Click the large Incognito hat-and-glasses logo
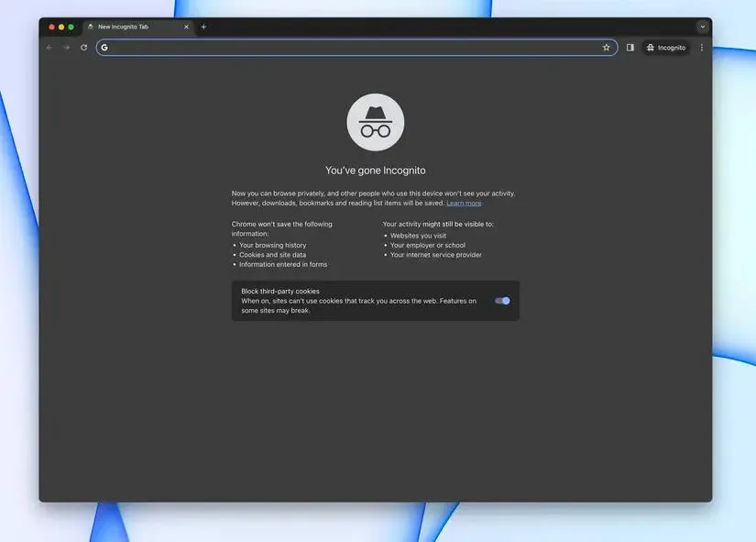756x542 pixels. point(376,122)
